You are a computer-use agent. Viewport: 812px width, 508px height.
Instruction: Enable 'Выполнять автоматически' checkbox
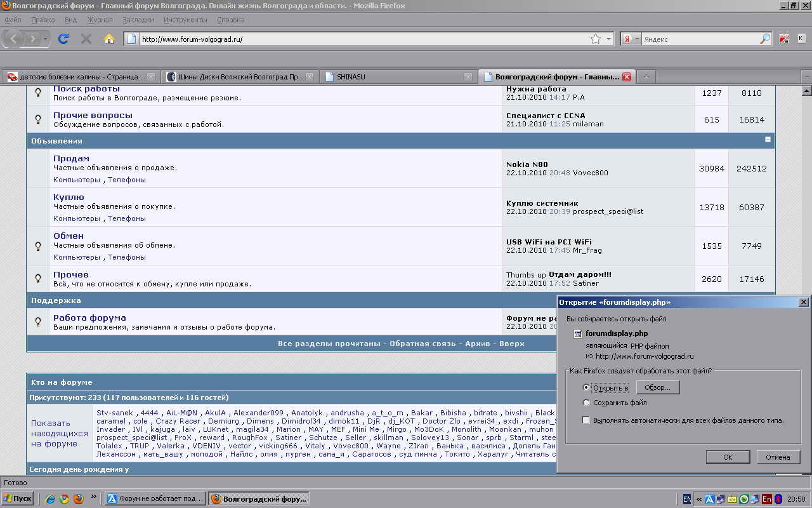(586, 420)
